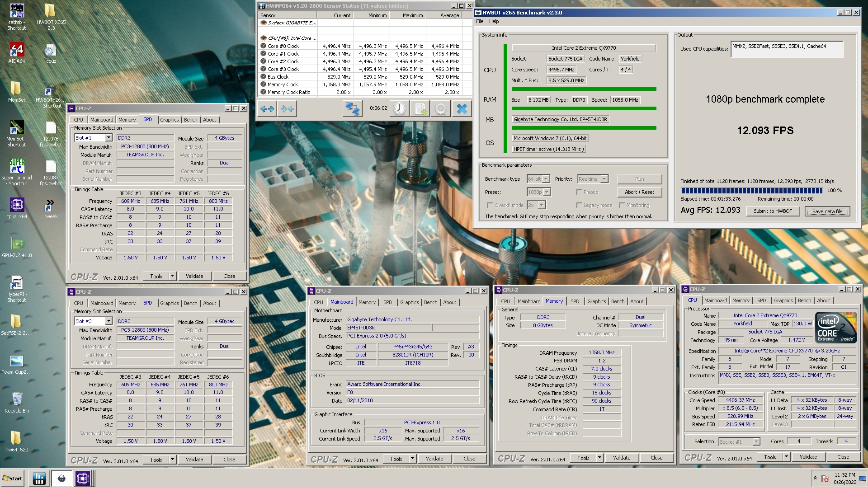
Task: Click the Intel Core 2 Extreme logo in CPU-Z
Action: coord(836,328)
